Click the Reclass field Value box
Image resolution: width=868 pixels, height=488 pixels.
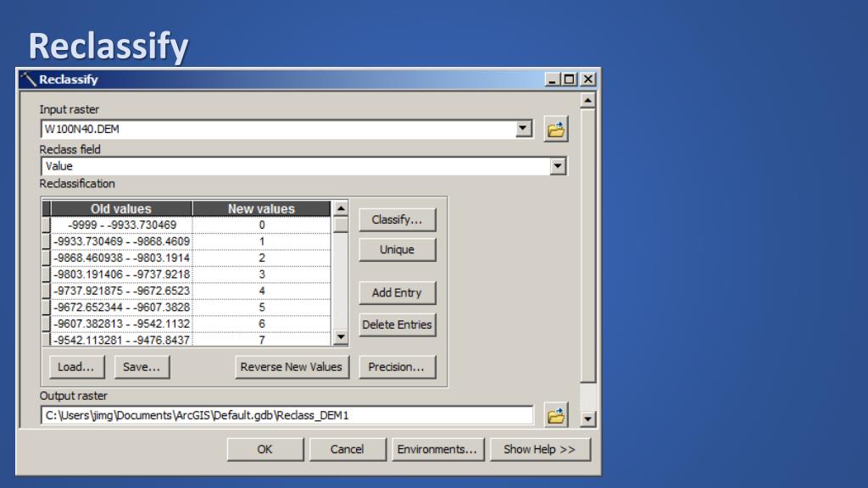[303, 166]
